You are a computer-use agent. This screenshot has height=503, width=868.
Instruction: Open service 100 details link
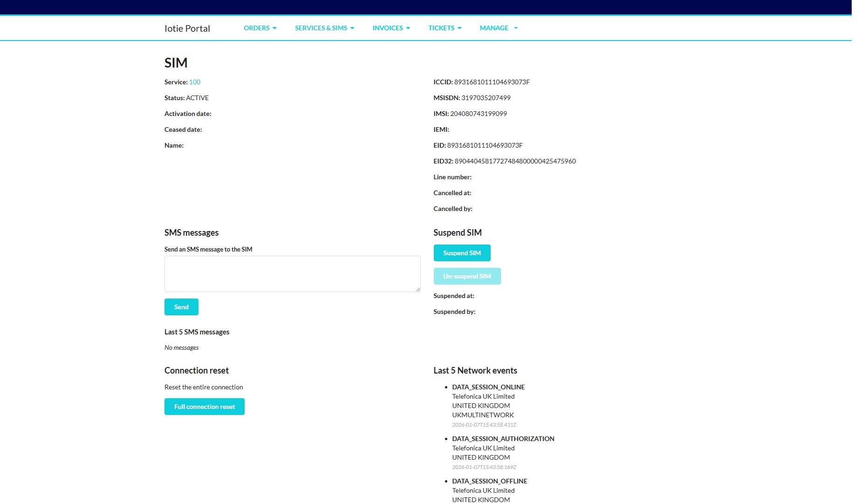click(x=194, y=82)
